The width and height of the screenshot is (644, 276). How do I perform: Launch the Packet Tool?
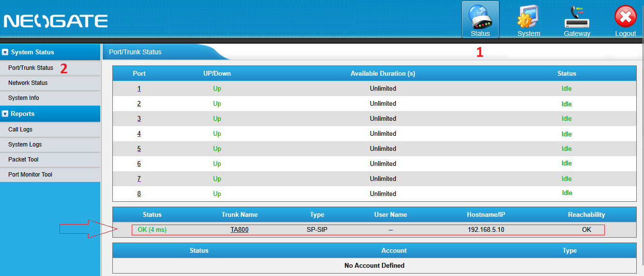pos(23,160)
